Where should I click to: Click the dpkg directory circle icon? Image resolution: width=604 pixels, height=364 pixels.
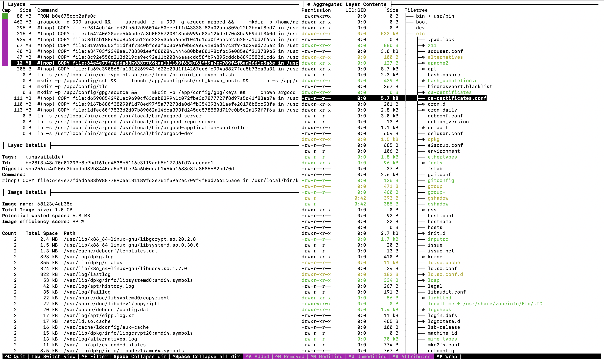(x=423, y=139)
